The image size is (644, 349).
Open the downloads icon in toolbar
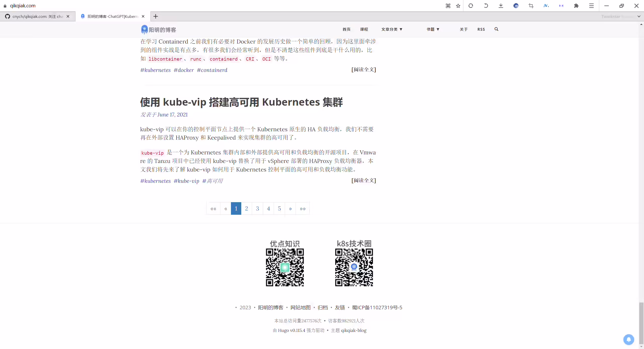501,6
